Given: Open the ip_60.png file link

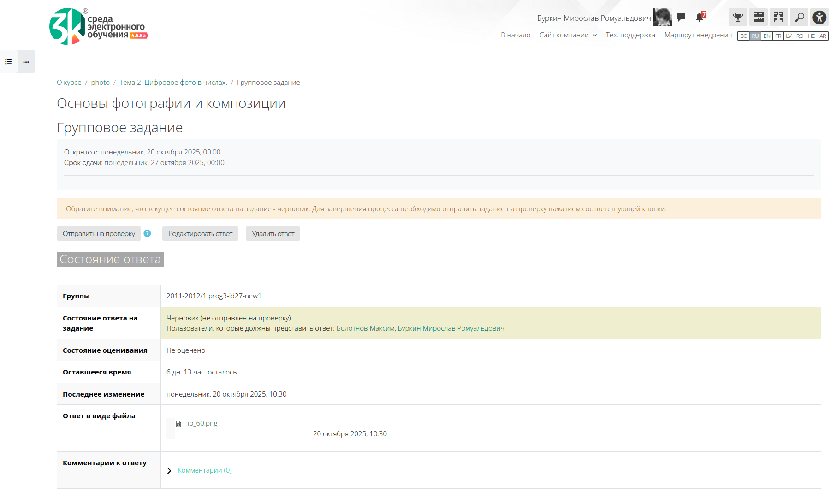Looking at the screenshot, I should coord(202,423).
